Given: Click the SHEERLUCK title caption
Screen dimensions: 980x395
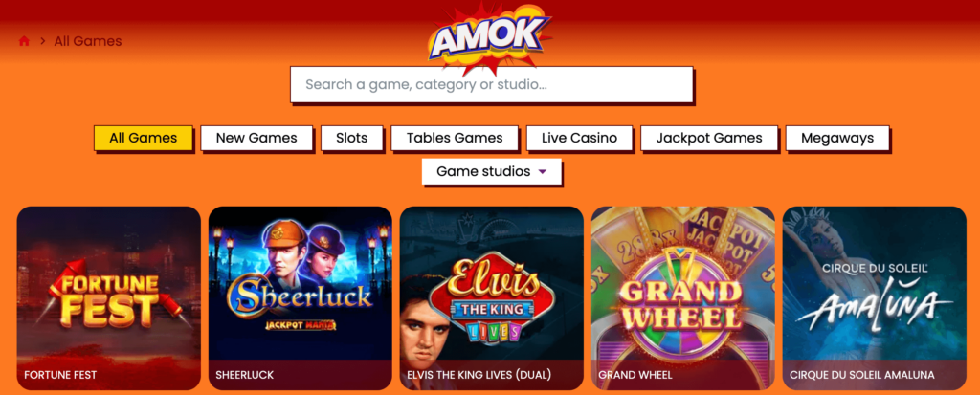Looking at the screenshot, I should coord(245,375).
